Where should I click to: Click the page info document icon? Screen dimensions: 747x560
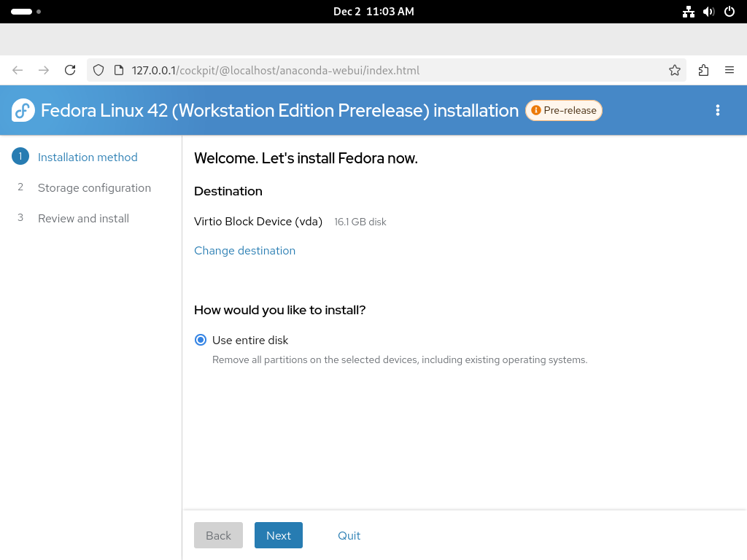(x=119, y=71)
